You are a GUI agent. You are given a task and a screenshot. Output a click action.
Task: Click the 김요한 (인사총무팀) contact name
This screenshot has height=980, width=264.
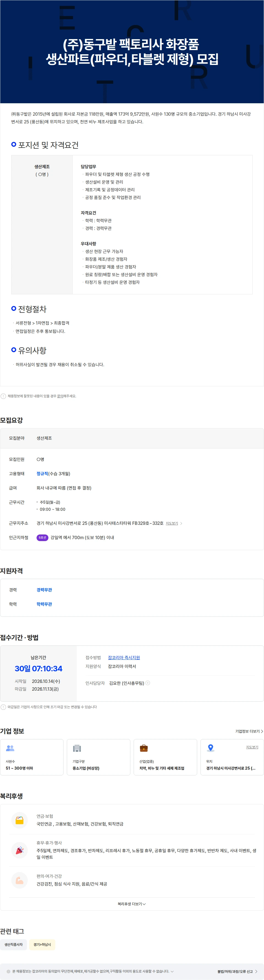(x=127, y=683)
